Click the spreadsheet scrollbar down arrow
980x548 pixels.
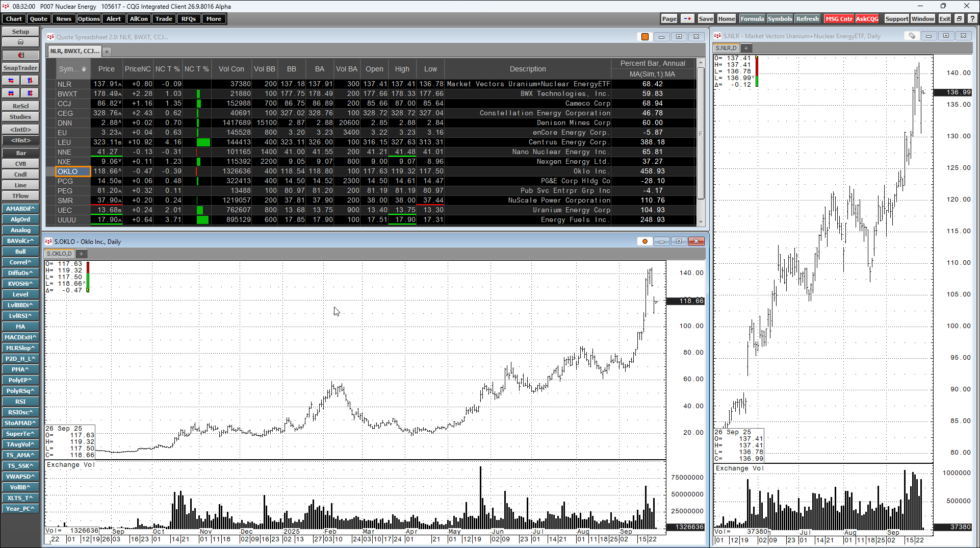(701, 222)
